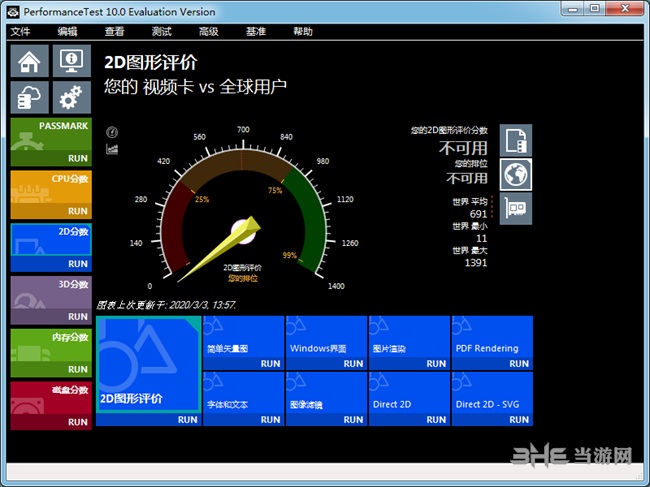Select the Direct 2D - SVG tile

(x=492, y=393)
